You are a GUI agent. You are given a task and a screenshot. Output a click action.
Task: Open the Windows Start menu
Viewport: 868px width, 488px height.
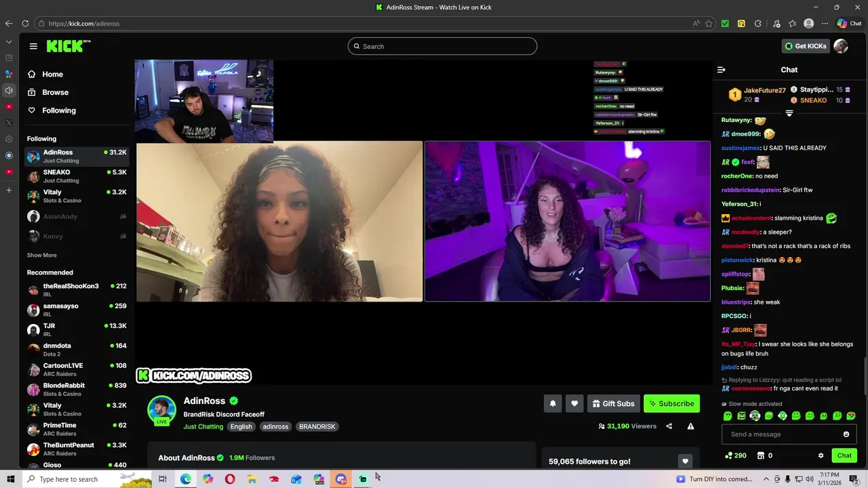click(10, 479)
